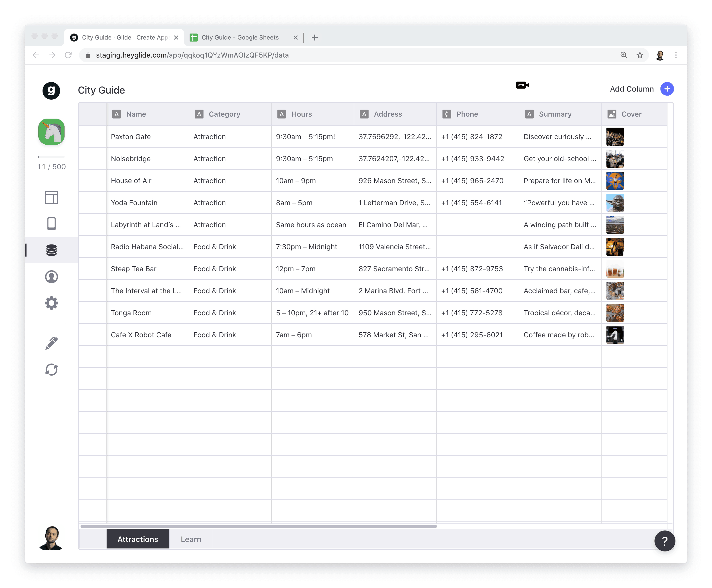Viewport: 712px width, 588px height.
Task: Open the Layout panel icon in sidebar
Action: tap(52, 197)
